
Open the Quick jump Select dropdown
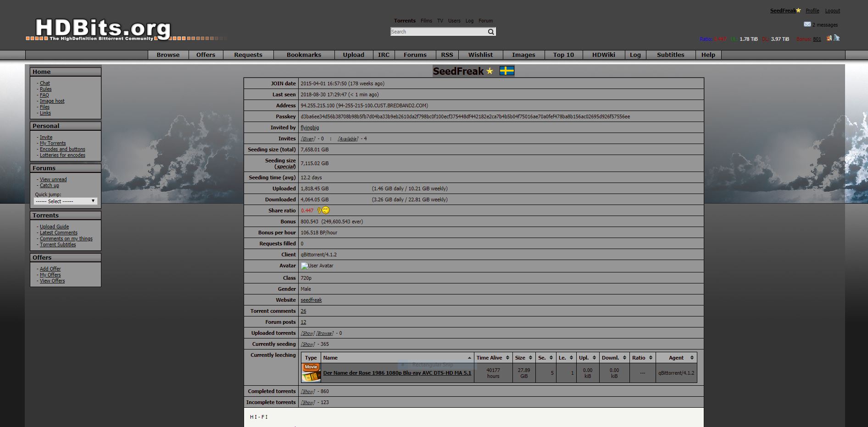click(65, 201)
